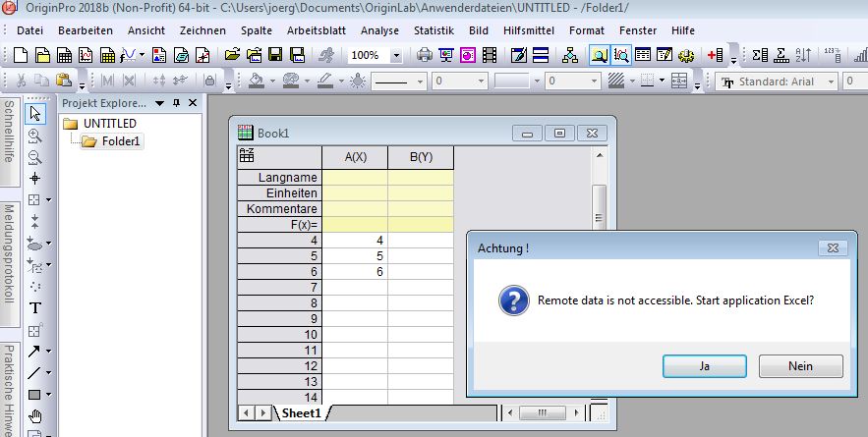
Task: Pin the Projekt Explorer panel
Action: tap(177, 103)
